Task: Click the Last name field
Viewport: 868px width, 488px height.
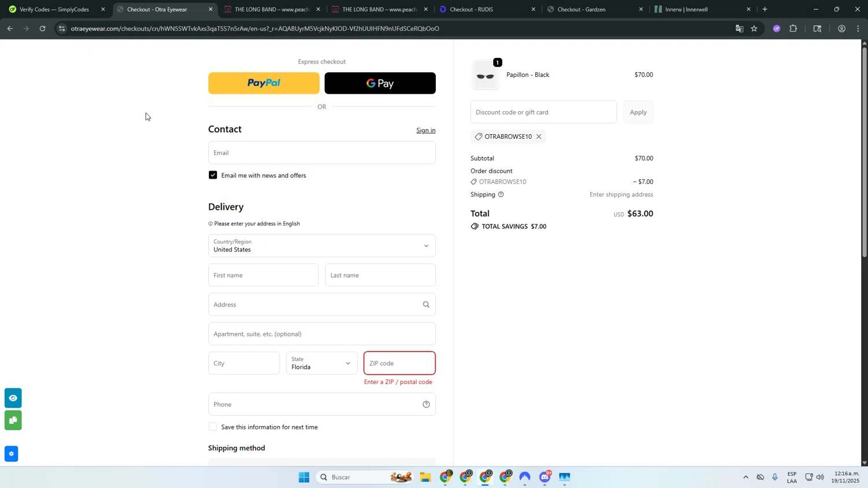Action: [380, 275]
